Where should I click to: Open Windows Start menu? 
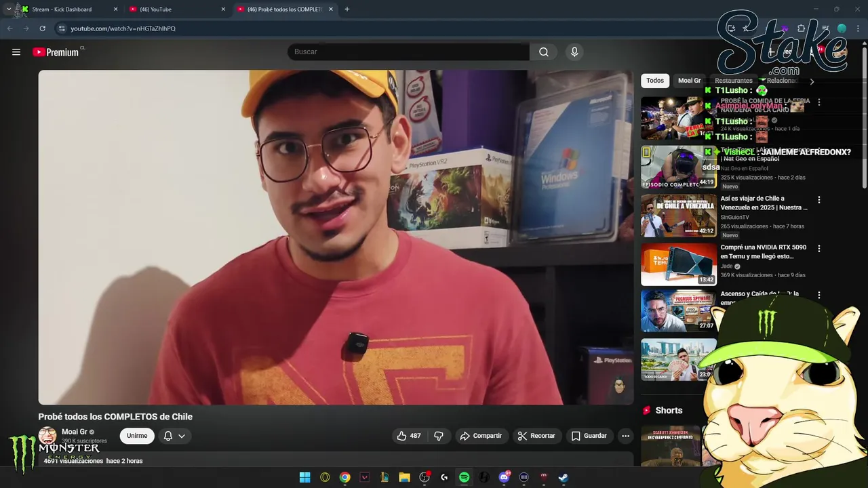coord(305,477)
